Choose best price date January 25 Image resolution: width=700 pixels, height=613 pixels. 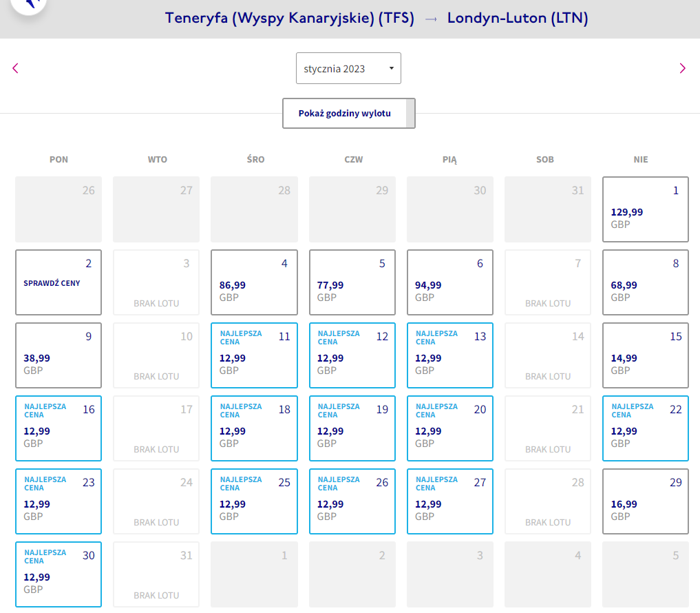(x=254, y=501)
